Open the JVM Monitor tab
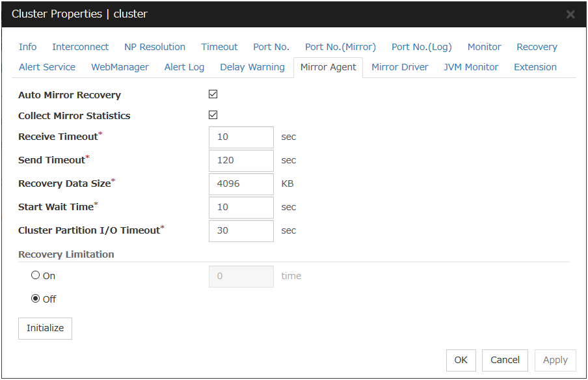 pyautogui.click(x=471, y=67)
